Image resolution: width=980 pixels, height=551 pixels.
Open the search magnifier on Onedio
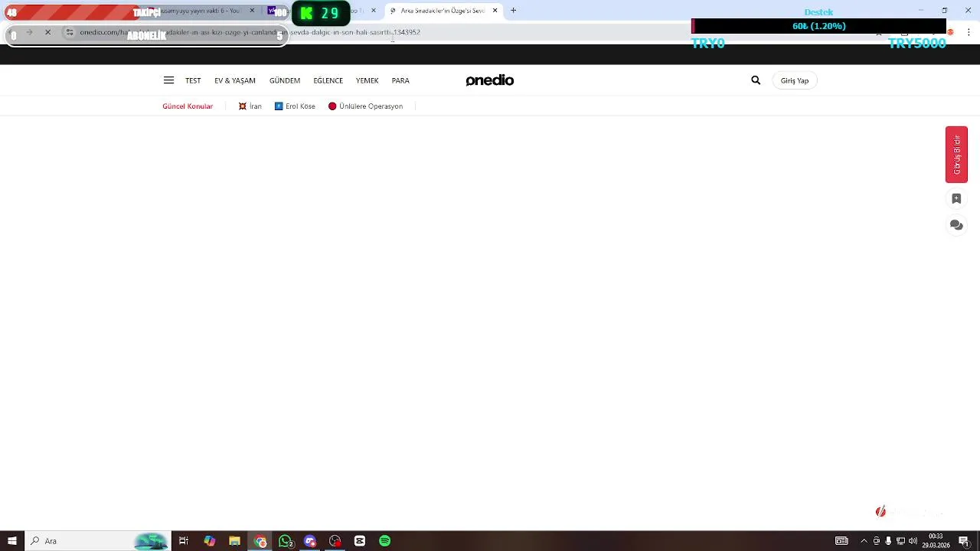756,80
